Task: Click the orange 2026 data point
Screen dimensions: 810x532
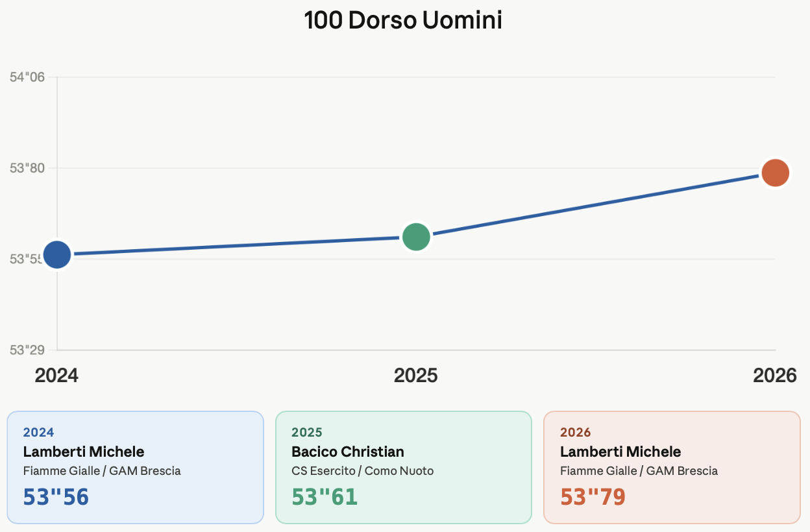Action: [x=775, y=173]
